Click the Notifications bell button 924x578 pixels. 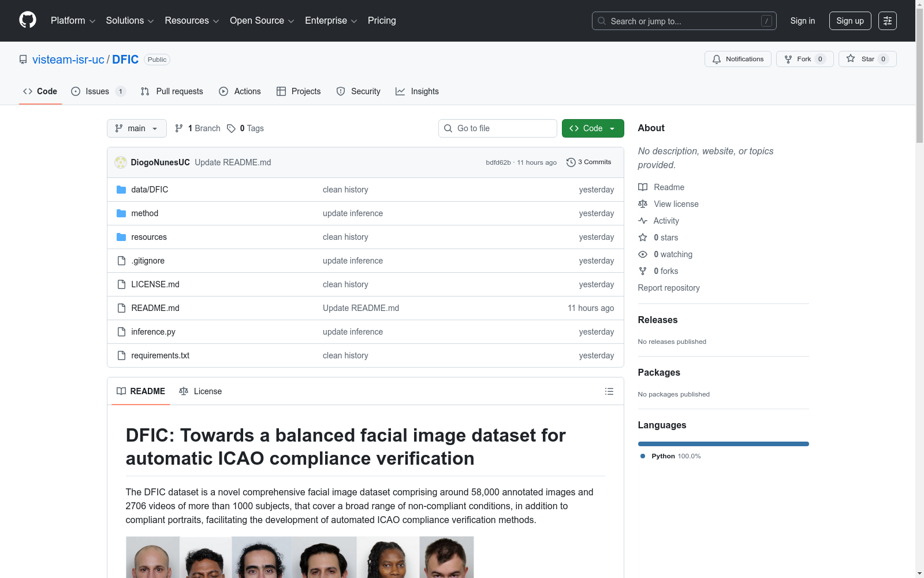737,59
